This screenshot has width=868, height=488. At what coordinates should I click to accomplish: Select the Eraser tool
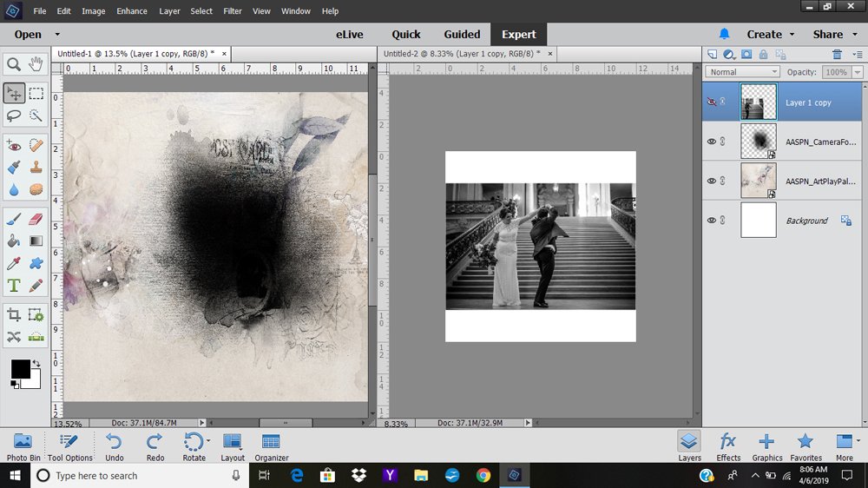pos(36,220)
